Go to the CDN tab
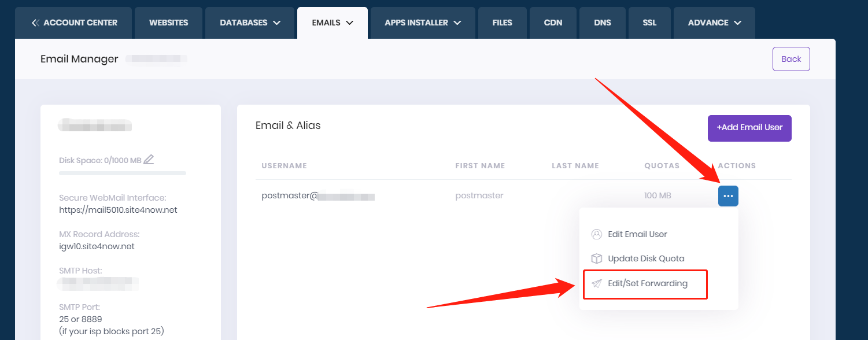Screen dimensions: 868x340 pyautogui.click(x=553, y=23)
